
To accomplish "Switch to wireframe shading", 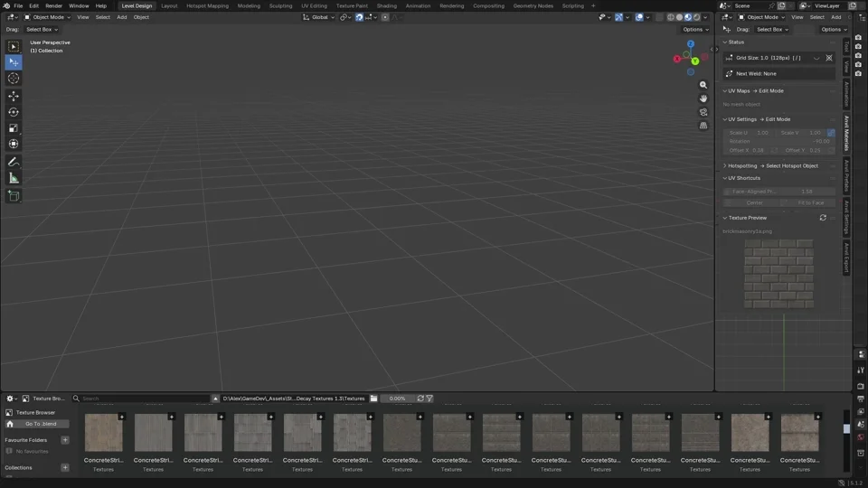I will coord(670,17).
